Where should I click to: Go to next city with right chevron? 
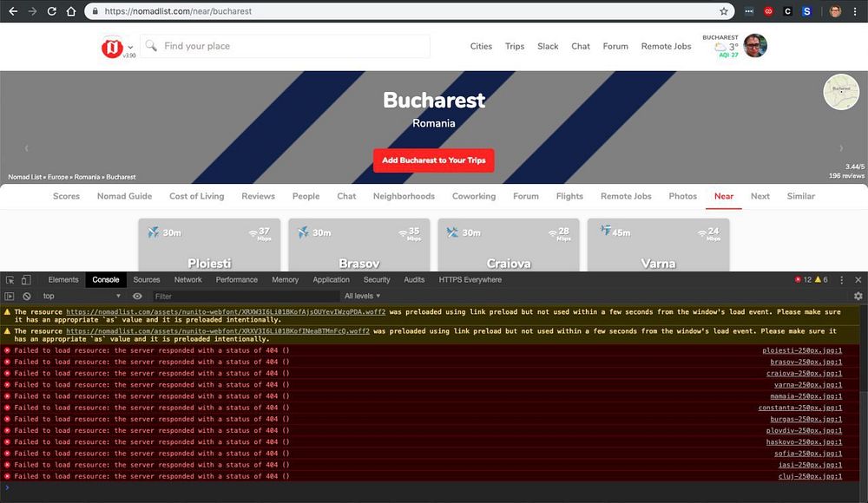841,148
